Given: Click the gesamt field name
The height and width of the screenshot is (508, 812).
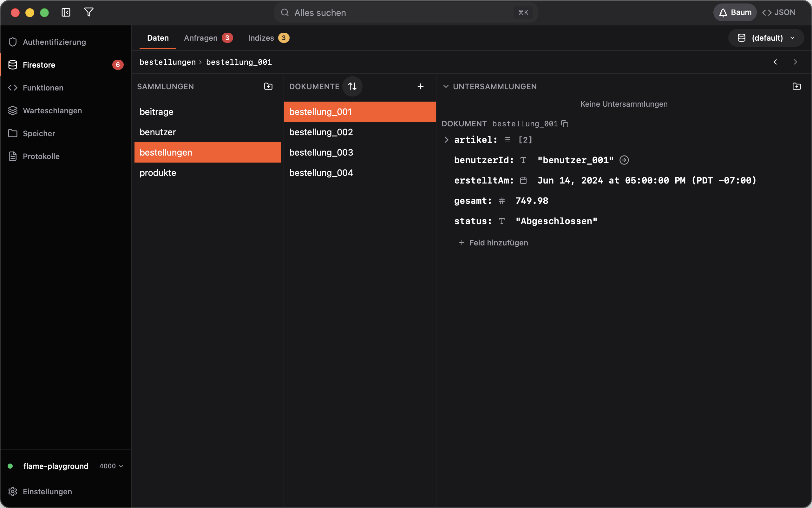Looking at the screenshot, I should (473, 201).
